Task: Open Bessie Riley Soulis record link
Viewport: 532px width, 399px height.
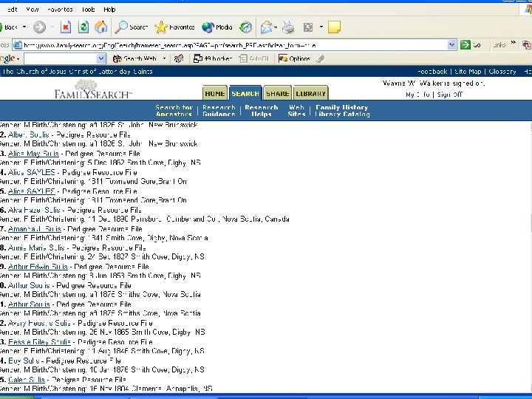Action: coord(39,342)
